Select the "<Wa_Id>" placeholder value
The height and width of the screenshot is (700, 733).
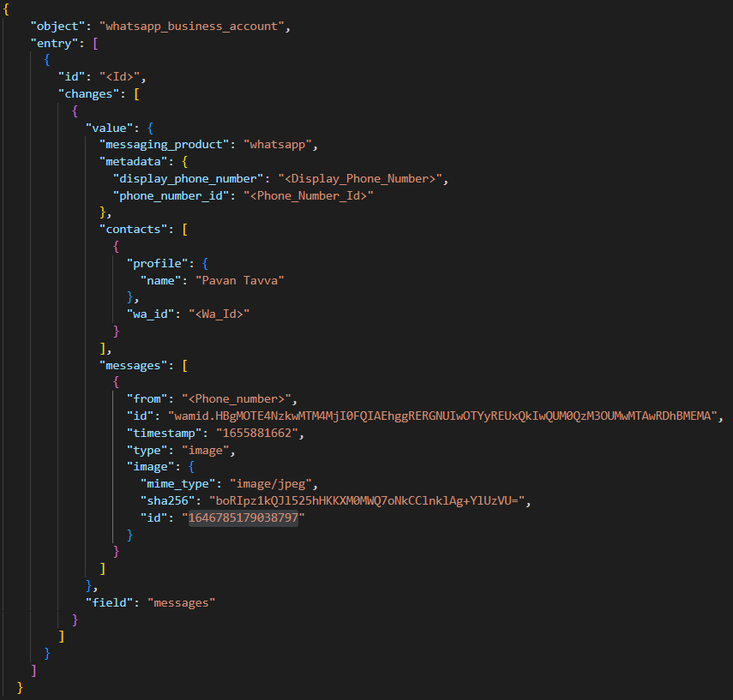[x=219, y=314]
